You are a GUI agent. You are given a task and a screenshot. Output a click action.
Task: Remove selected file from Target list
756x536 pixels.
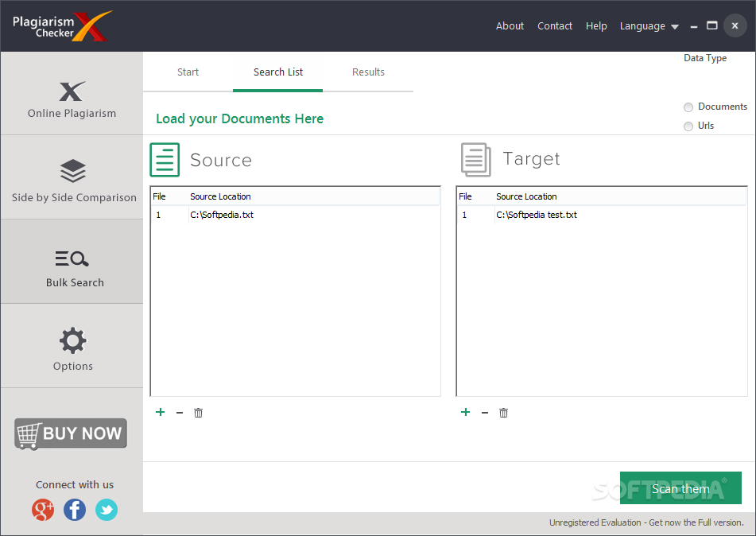pyautogui.click(x=485, y=413)
